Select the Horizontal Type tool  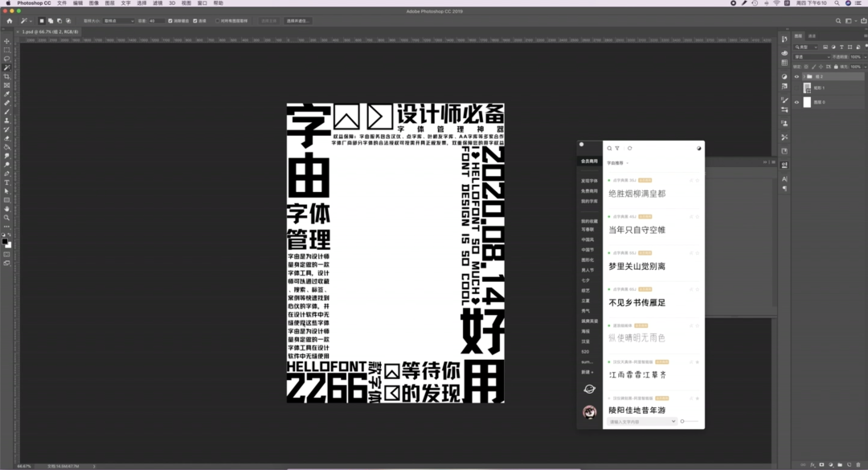coord(6,182)
